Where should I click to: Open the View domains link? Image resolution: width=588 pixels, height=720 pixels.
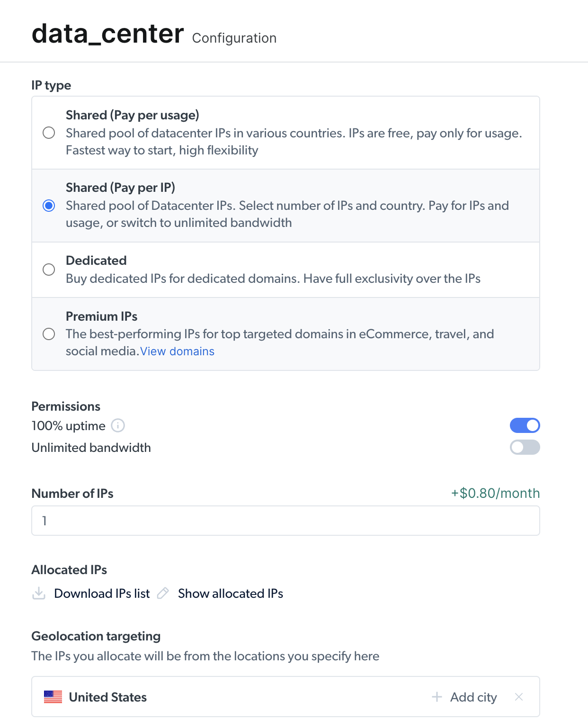coord(178,351)
